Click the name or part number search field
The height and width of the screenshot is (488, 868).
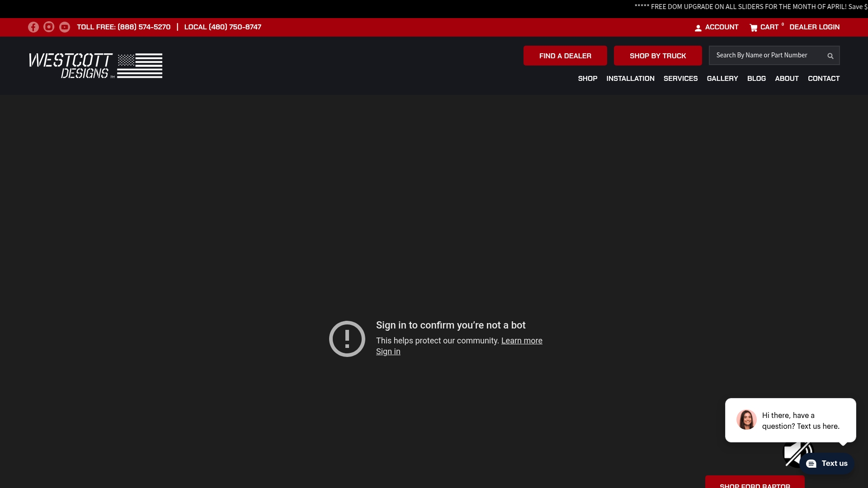769,55
